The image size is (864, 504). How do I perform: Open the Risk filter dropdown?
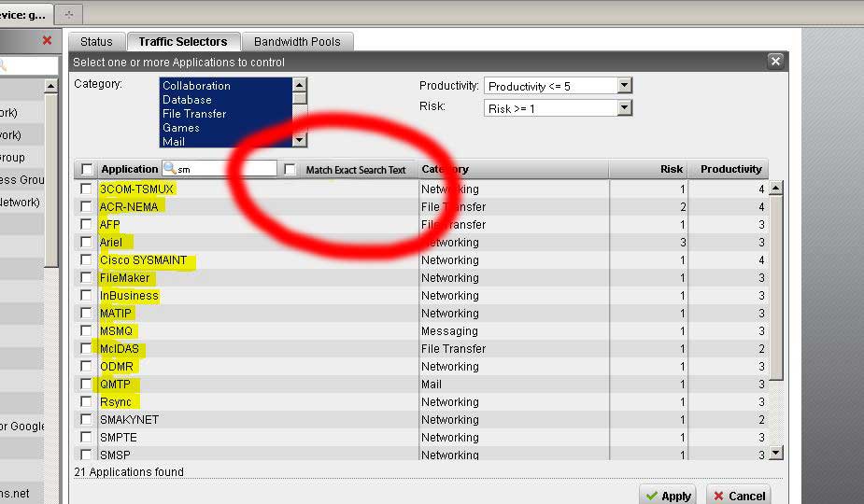pos(625,108)
